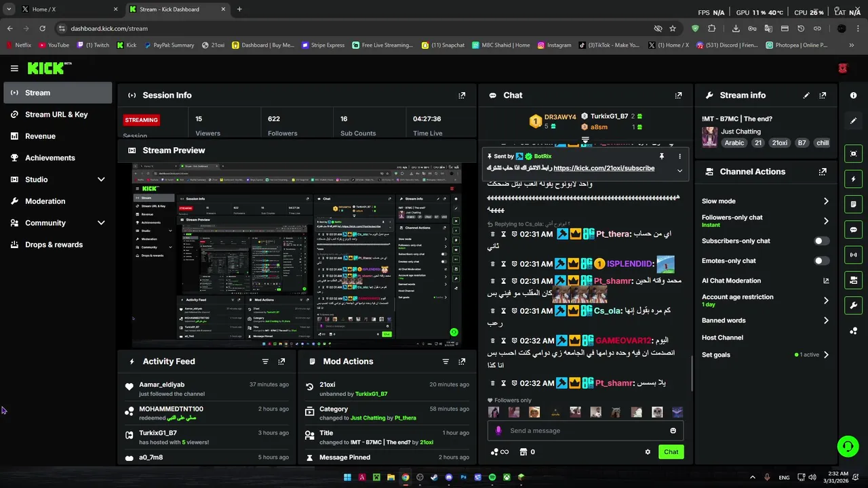Open the kebab menu on pinned message
The width and height of the screenshot is (868, 488).
679,157
